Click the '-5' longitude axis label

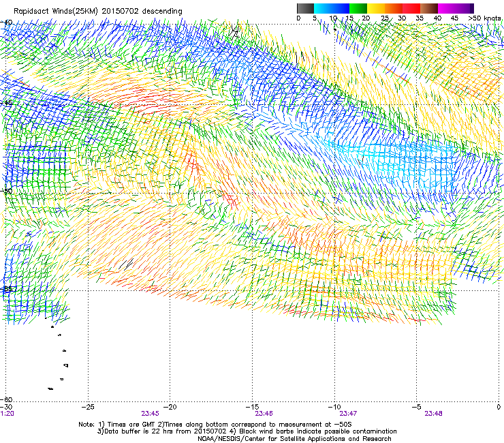point(417,407)
